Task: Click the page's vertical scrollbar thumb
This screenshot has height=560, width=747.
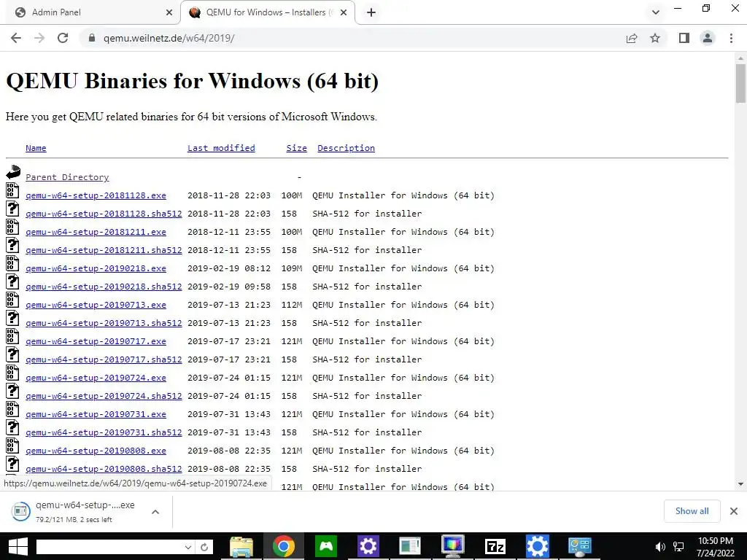Action: [x=740, y=83]
